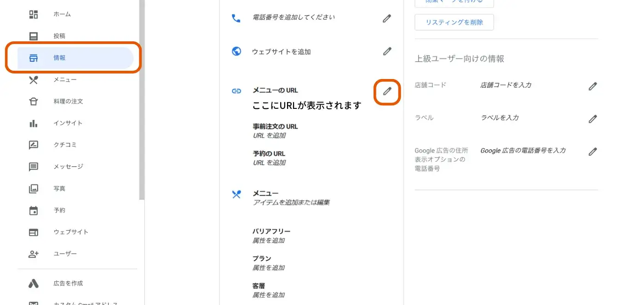Open メッセージ in the sidebar

pos(68,166)
